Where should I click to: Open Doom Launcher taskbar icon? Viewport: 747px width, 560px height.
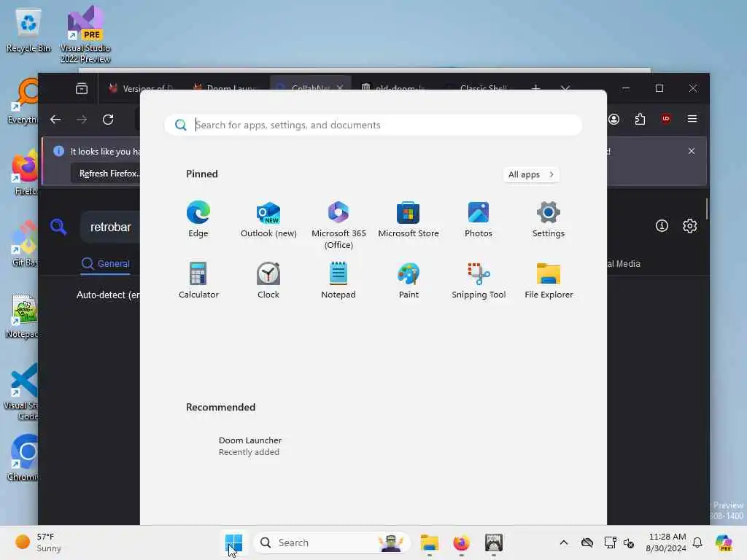pyautogui.click(x=494, y=542)
